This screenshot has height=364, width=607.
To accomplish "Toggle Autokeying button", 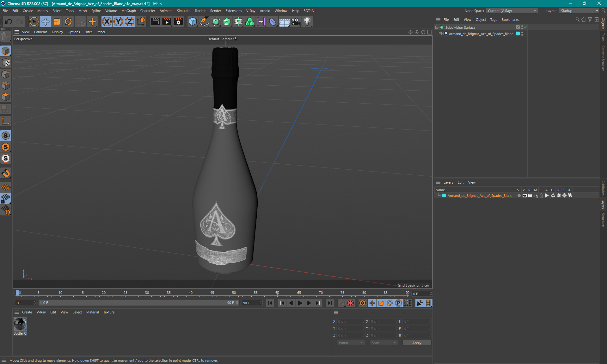I will [351, 303].
